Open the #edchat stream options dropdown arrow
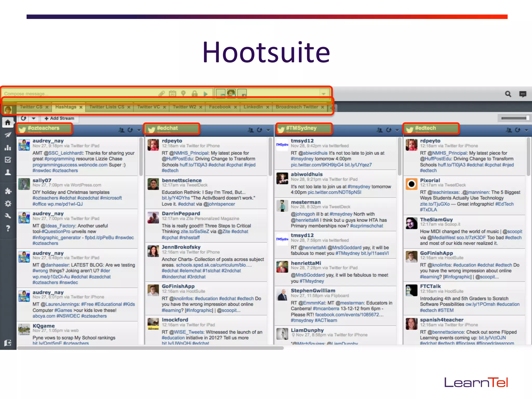This screenshot has height=399, width=532. pyautogui.click(x=268, y=130)
